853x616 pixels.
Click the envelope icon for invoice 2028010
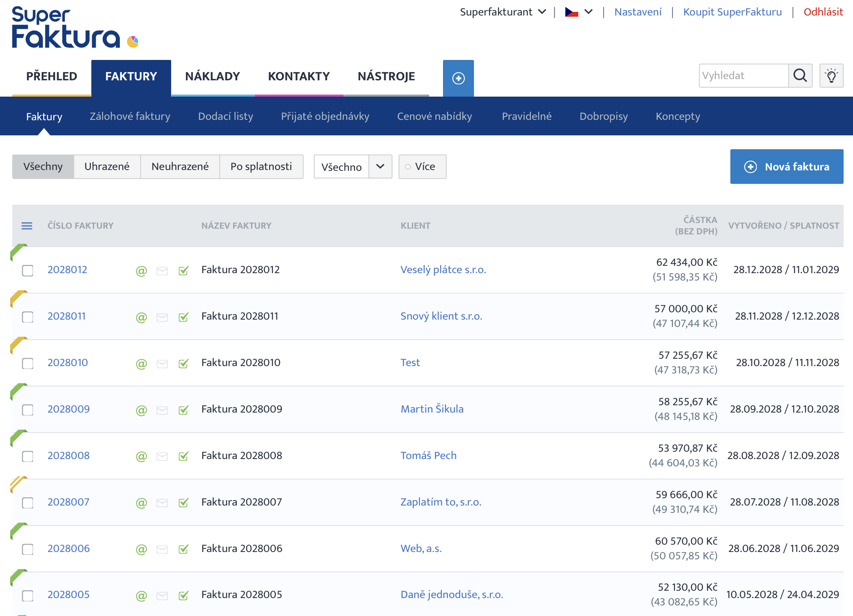click(x=162, y=364)
